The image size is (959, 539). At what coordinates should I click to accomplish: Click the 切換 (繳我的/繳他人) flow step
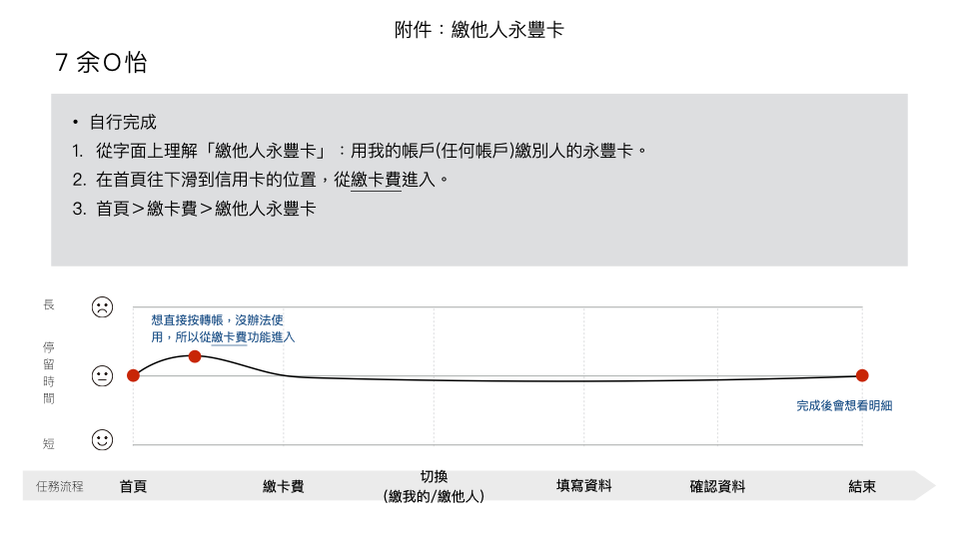pyautogui.click(x=434, y=486)
